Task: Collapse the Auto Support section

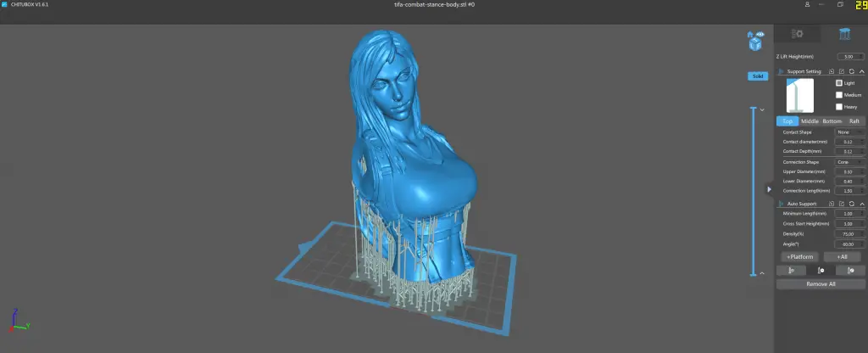Action: (861, 204)
